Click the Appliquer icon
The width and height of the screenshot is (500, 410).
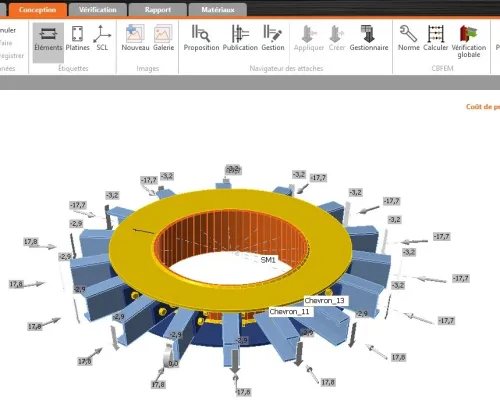tap(309, 38)
